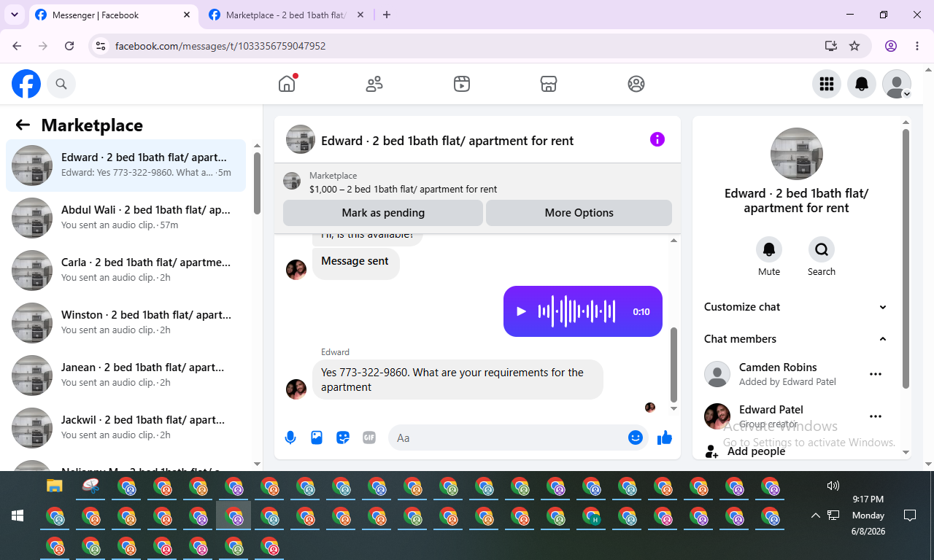Click Add people in chat members
This screenshot has width=934, height=560.
click(756, 451)
